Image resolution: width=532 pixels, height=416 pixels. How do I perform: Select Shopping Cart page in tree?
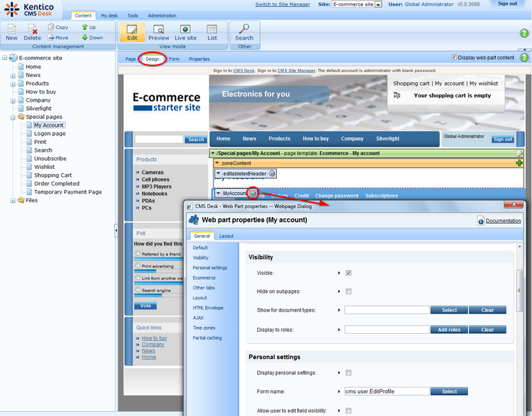pyautogui.click(x=53, y=175)
